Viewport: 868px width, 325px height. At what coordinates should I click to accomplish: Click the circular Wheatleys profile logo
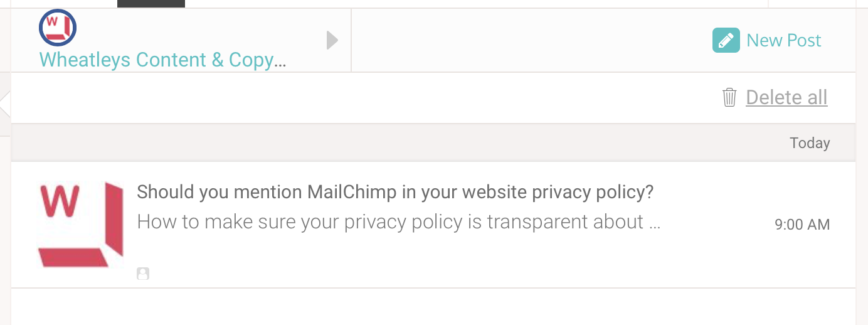click(58, 28)
